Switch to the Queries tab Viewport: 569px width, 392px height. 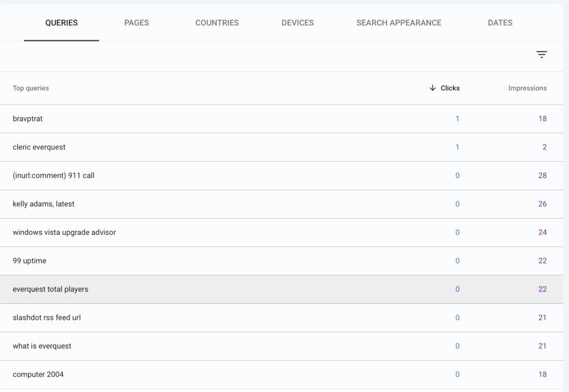pos(61,23)
